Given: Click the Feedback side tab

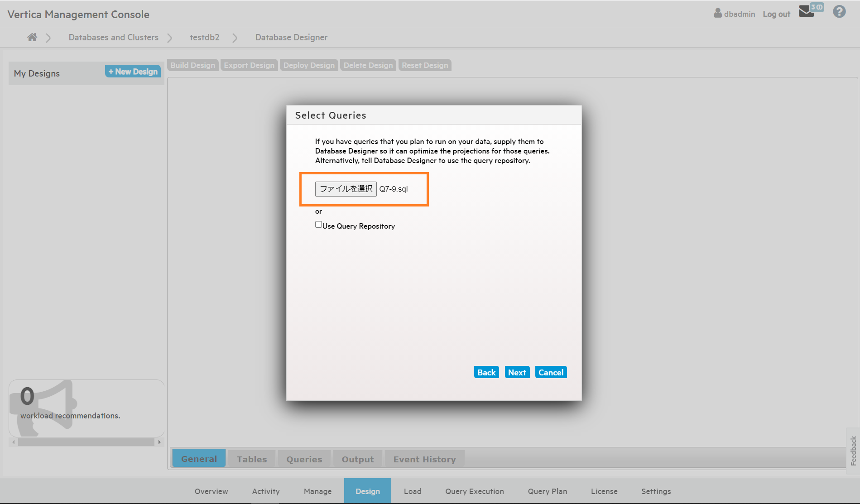Looking at the screenshot, I should (x=853, y=451).
